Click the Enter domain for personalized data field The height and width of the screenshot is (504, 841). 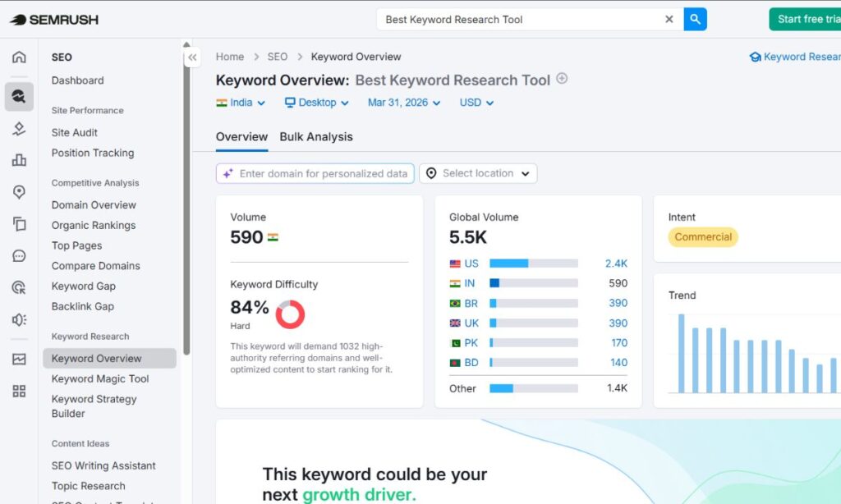pyautogui.click(x=315, y=173)
